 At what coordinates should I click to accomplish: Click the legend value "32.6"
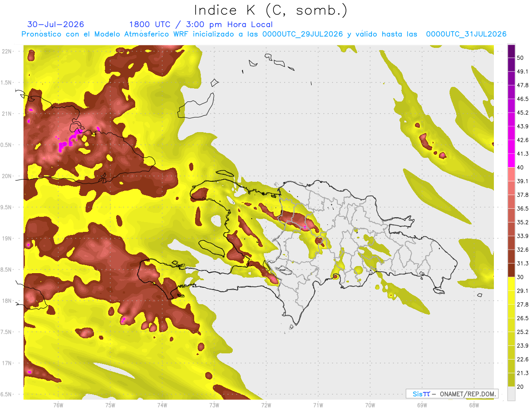[523, 250]
